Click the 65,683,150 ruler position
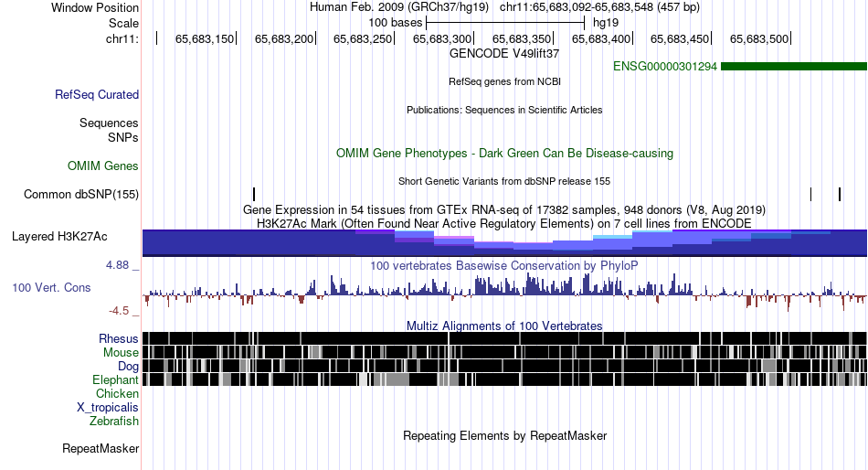The height and width of the screenshot is (470, 868). [x=205, y=38]
